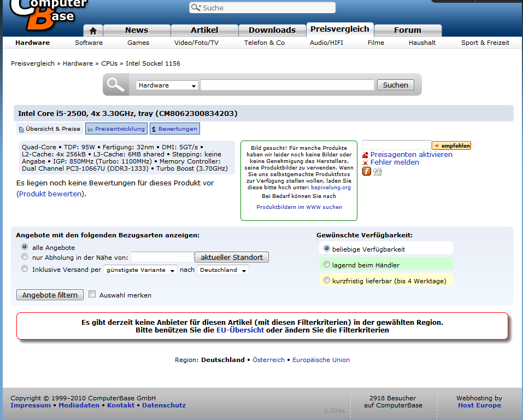Click the Suchen button

(x=396, y=85)
